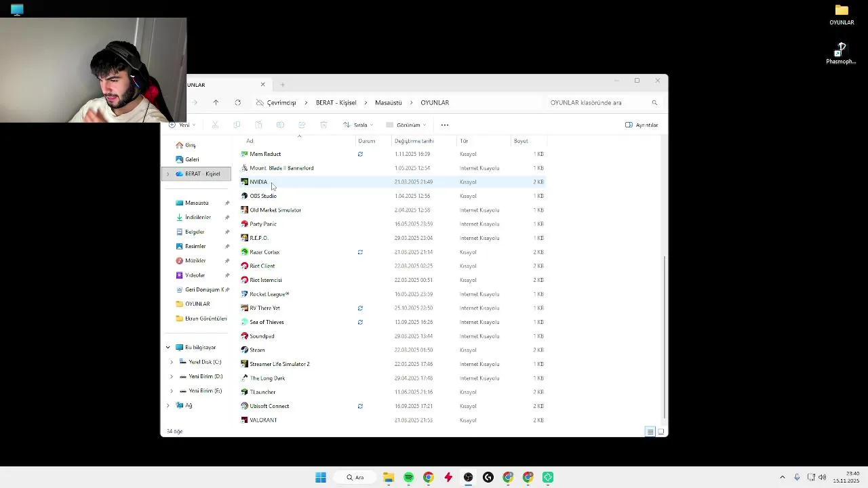Select The Long Dark shortcut icon
The height and width of the screenshot is (488, 868).
245,378
